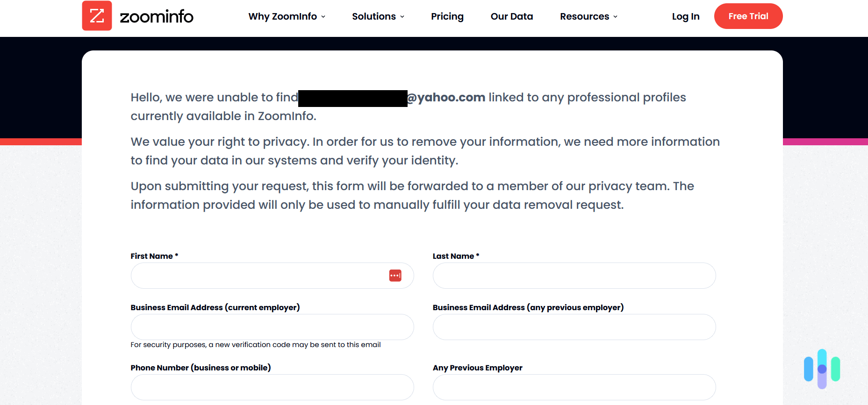Click the LastPass autofill icon in First Name field

point(395,275)
